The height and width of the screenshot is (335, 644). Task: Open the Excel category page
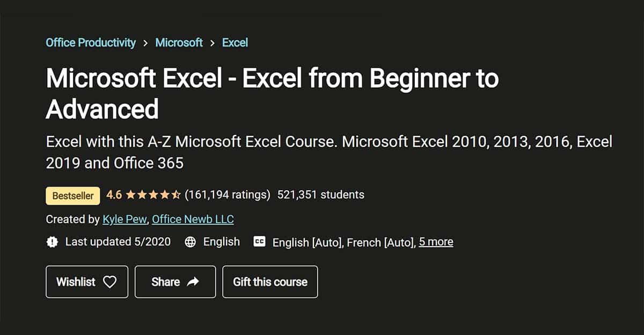tap(235, 42)
